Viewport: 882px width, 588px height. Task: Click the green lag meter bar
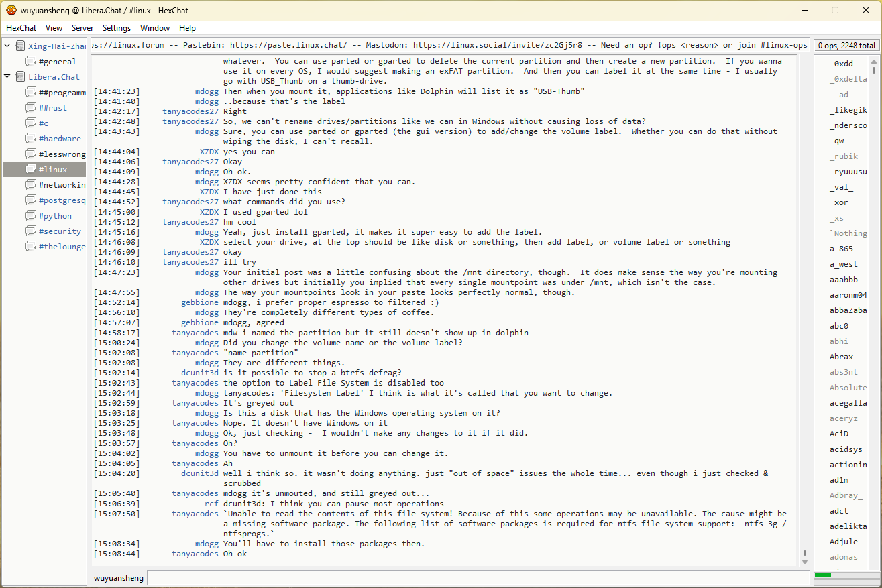point(823,575)
